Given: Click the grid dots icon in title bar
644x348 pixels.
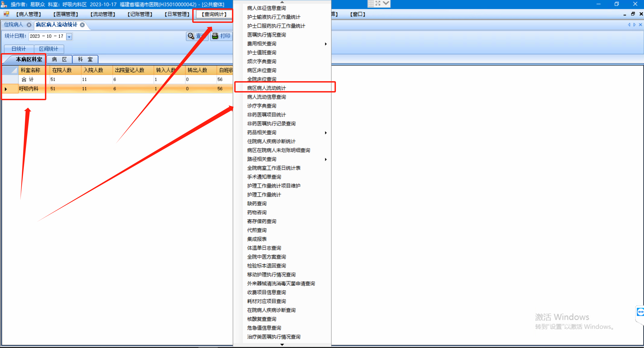Looking at the screenshot, I should coord(371,3).
